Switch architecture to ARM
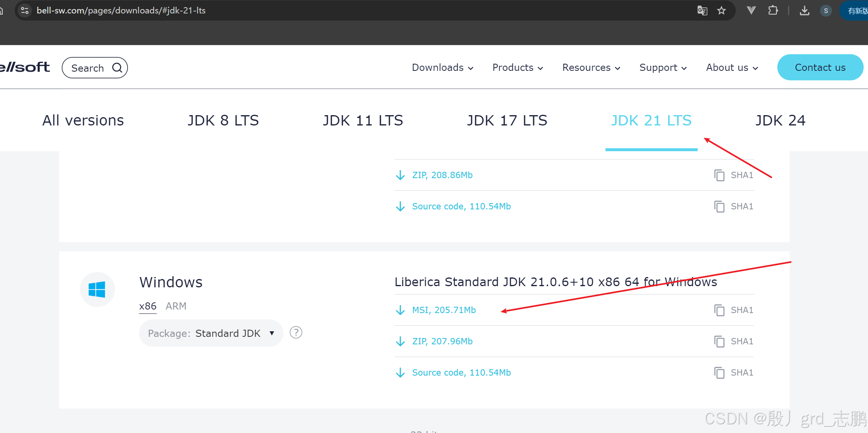The height and width of the screenshot is (433, 868). tap(176, 306)
